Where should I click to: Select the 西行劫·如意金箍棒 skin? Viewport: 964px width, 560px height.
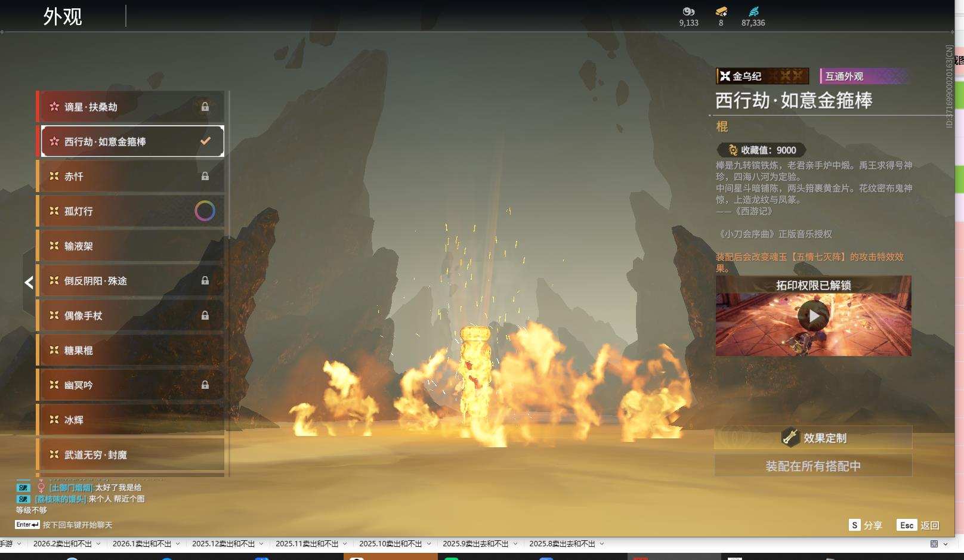[x=130, y=141]
